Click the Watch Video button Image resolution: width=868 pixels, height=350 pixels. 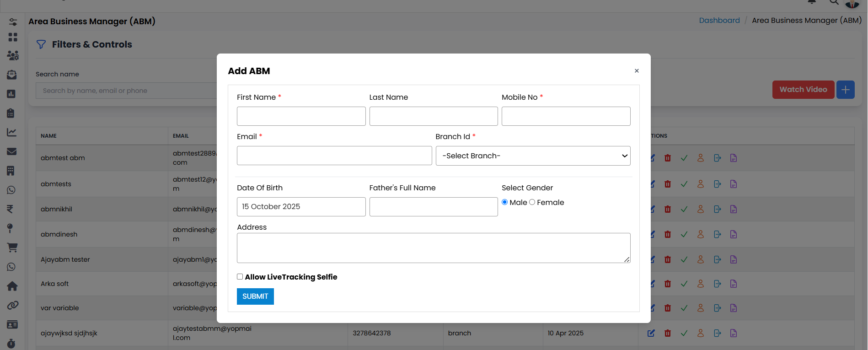pyautogui.click(x=803, y=90)
